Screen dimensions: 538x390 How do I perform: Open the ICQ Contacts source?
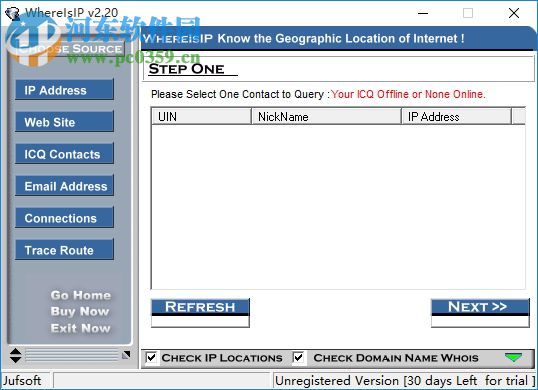coord(64,154)
